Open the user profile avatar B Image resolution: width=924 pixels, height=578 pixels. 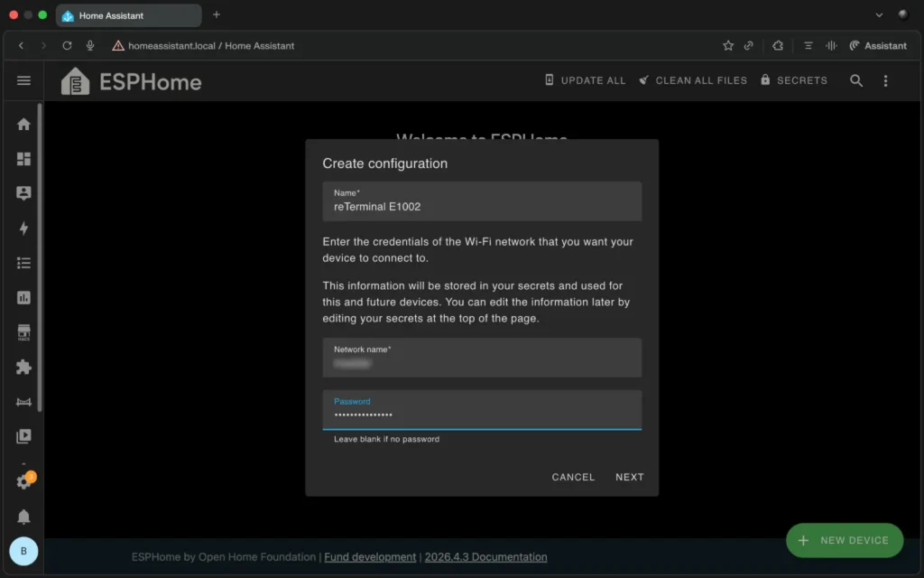[x=23, y=551]
